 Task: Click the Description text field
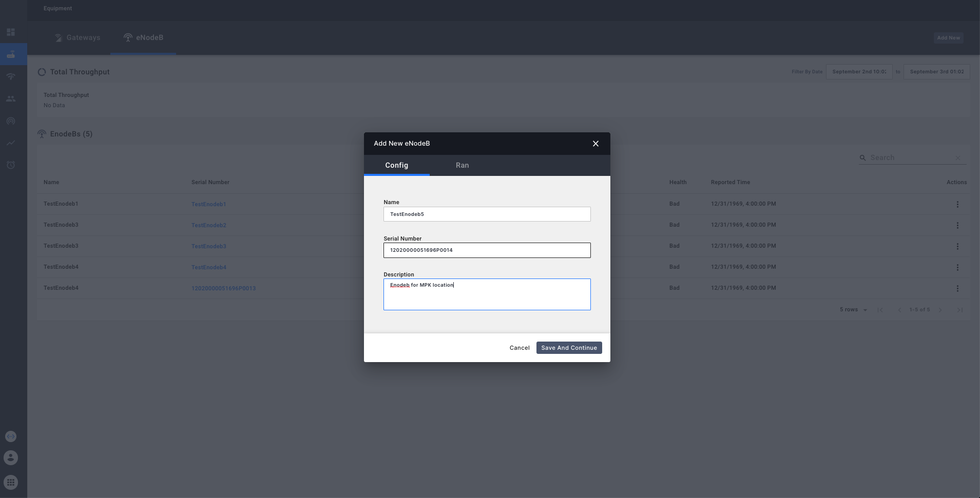coord(486,294)
